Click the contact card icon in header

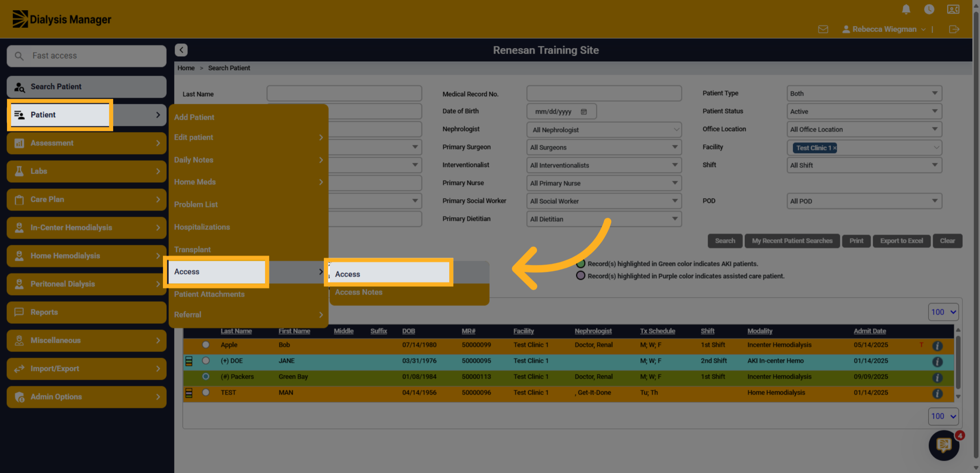(953, 9)
